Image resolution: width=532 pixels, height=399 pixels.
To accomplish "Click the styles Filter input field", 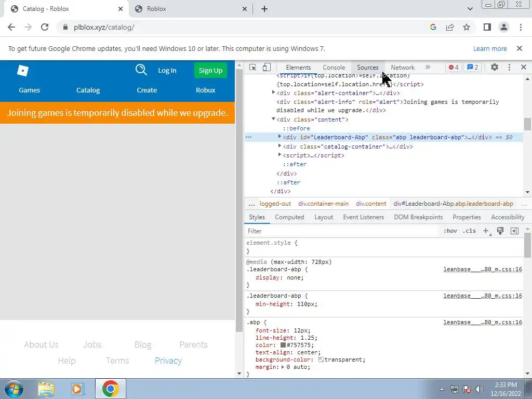I will click(x=341, y=231).
